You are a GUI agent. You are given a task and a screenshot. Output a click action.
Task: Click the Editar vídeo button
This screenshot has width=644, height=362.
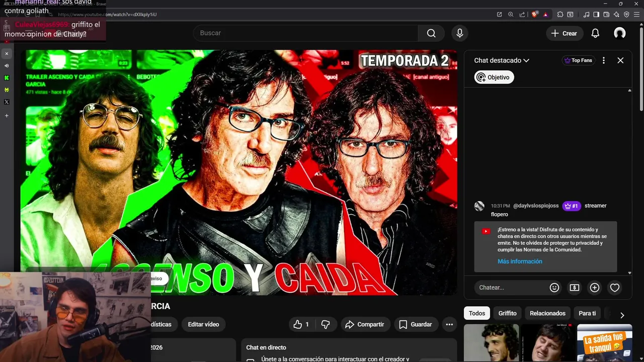click(203, 324)
